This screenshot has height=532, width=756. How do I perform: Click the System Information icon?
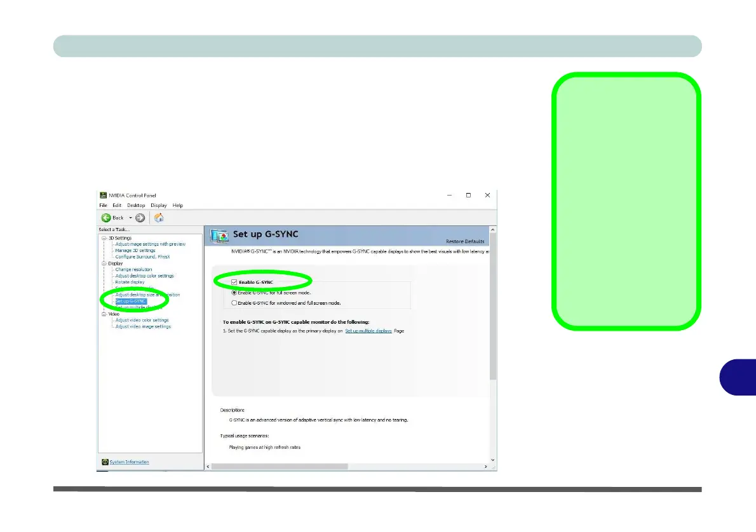click(x=105, y=462)
